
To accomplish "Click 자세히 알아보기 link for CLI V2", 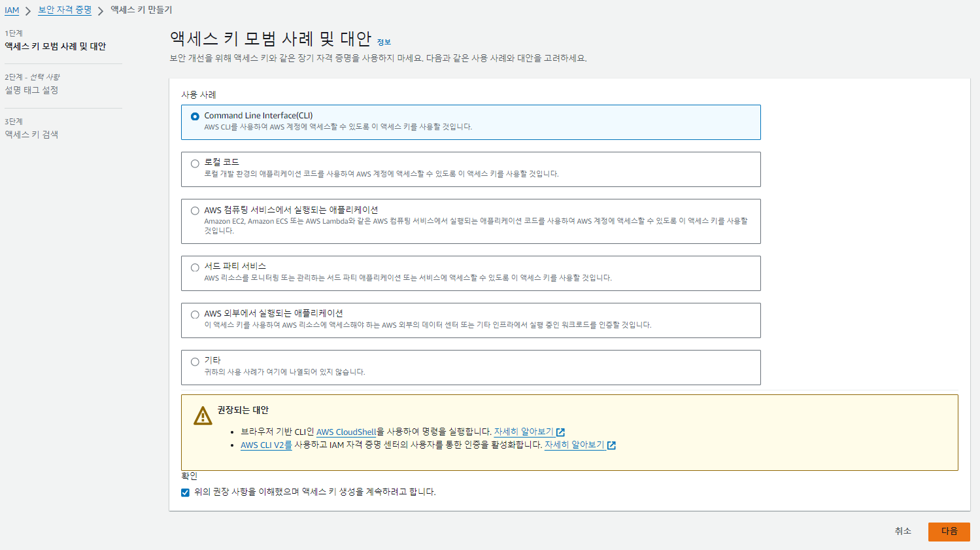I will tap(574, 445).
